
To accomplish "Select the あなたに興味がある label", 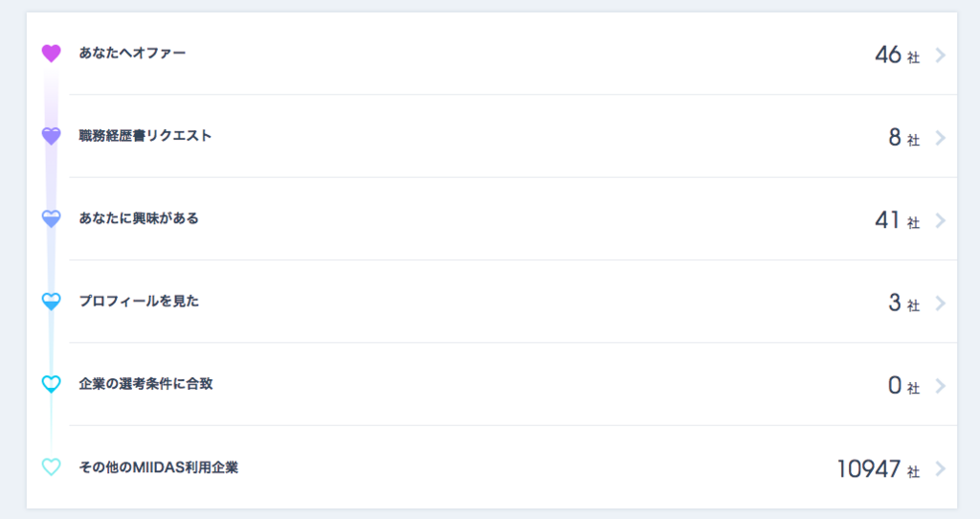I will coord(139,218).
